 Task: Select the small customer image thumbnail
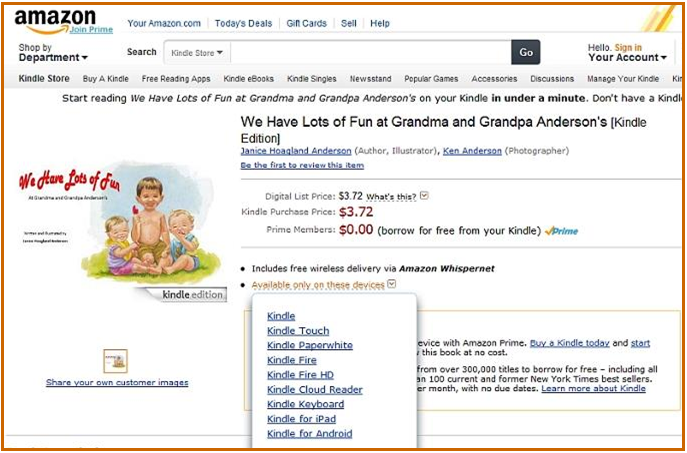(116, 361)
